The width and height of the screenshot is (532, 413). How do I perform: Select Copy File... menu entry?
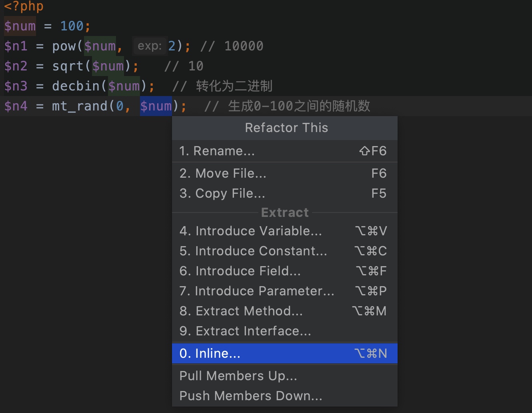pos(285,193)
